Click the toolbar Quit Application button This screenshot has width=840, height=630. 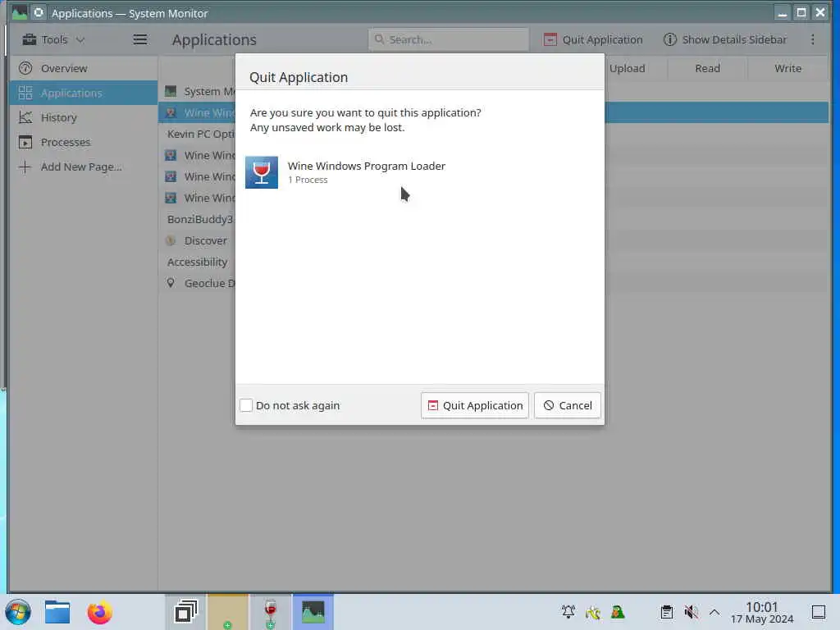click(593, 39)
